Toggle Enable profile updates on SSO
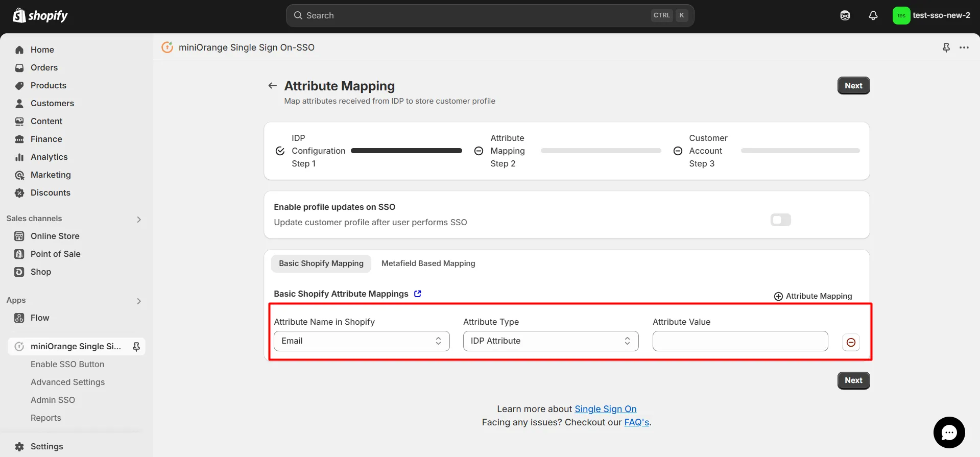This screenshot has width=980, height=457. [780, 220]
